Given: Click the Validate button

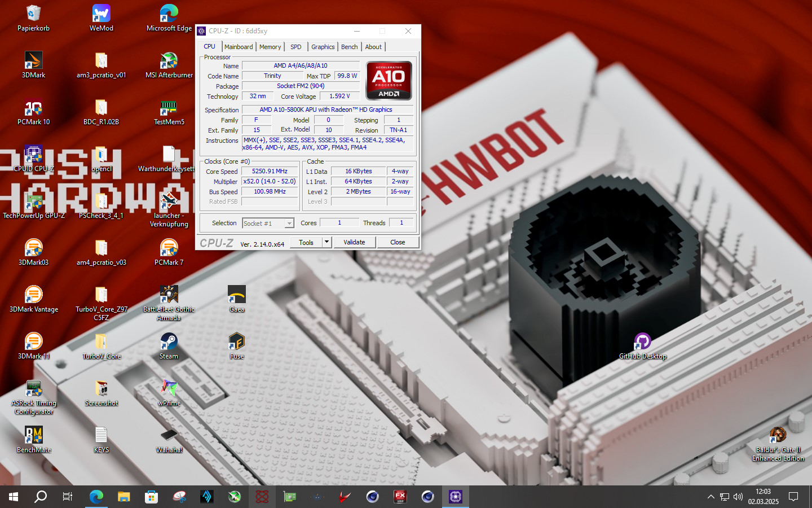Looking at the screenshot, I should [x=354, y=242].
